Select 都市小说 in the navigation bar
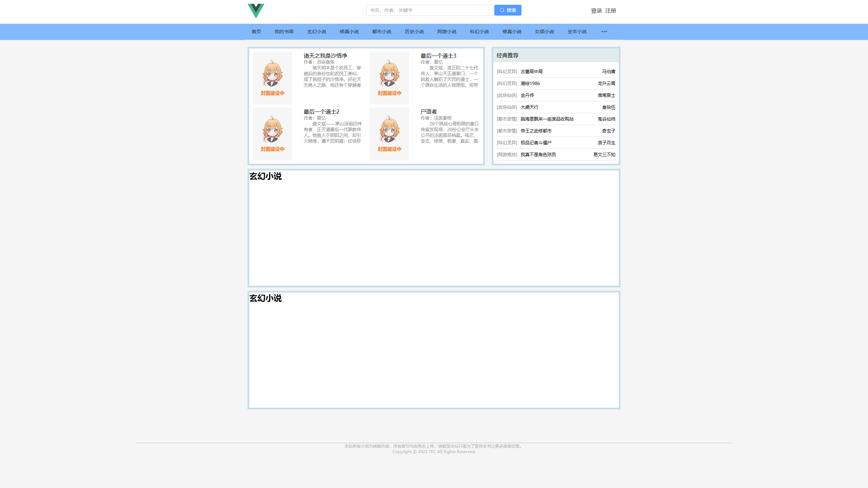This screenshot has height=488, width=868. click(381, 32)
